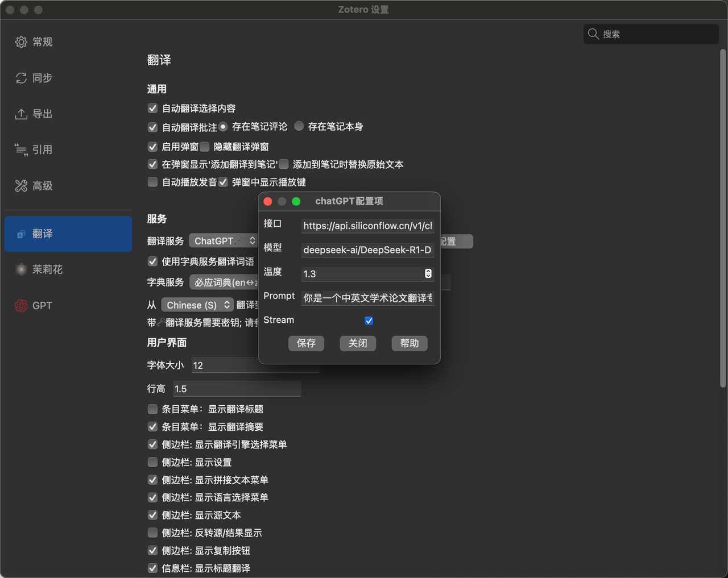Click the 引用 citation quote icon
Screen dimensions: 728x578
click(21, 150)
